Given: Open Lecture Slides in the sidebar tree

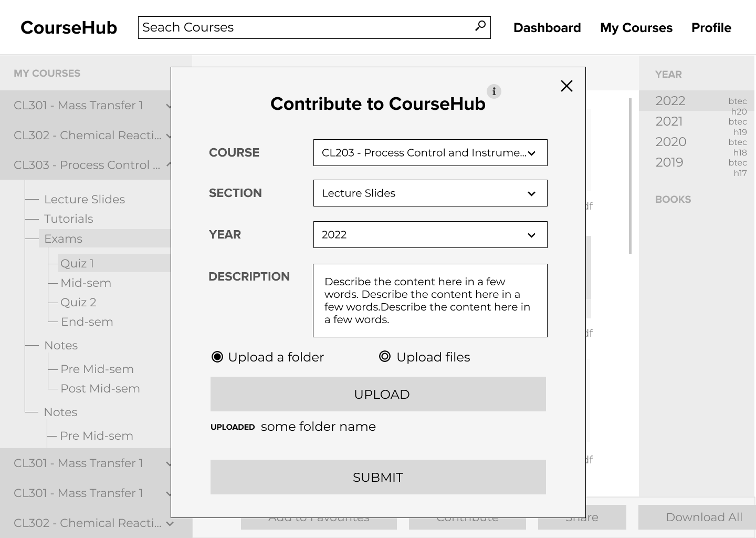Looking at the screenshot, I should [85, 200].
